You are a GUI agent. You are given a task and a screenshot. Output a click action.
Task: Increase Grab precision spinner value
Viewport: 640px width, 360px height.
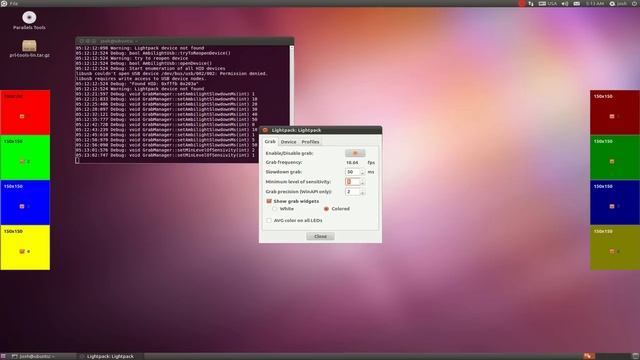(x=362, y=190)
